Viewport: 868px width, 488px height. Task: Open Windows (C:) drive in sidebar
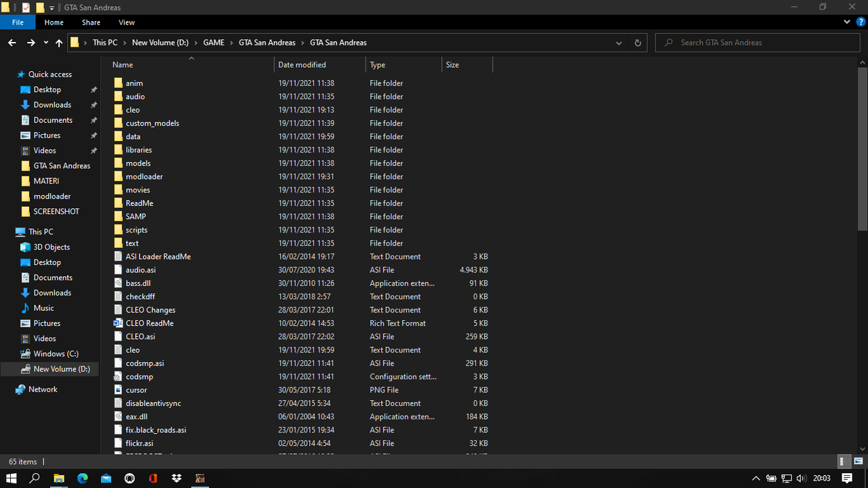(56, 354)
